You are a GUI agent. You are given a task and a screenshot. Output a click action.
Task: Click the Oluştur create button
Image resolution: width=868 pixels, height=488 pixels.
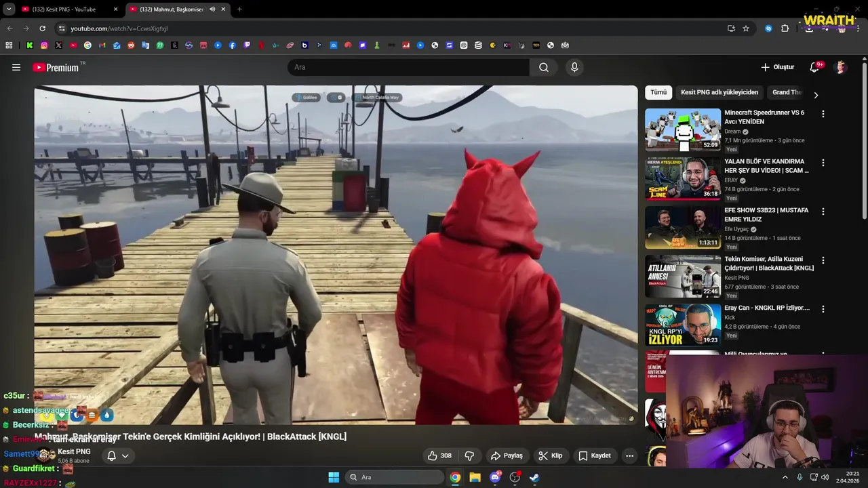click(x=777, y=67)
